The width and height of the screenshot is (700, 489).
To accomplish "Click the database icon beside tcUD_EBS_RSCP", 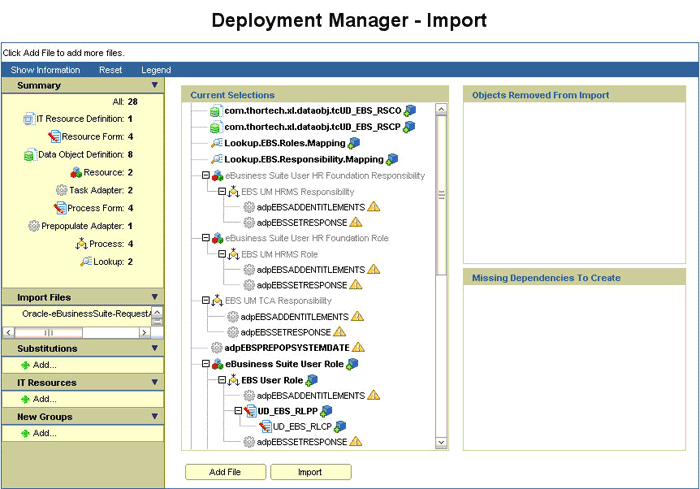I will click(x=216, y=127).
